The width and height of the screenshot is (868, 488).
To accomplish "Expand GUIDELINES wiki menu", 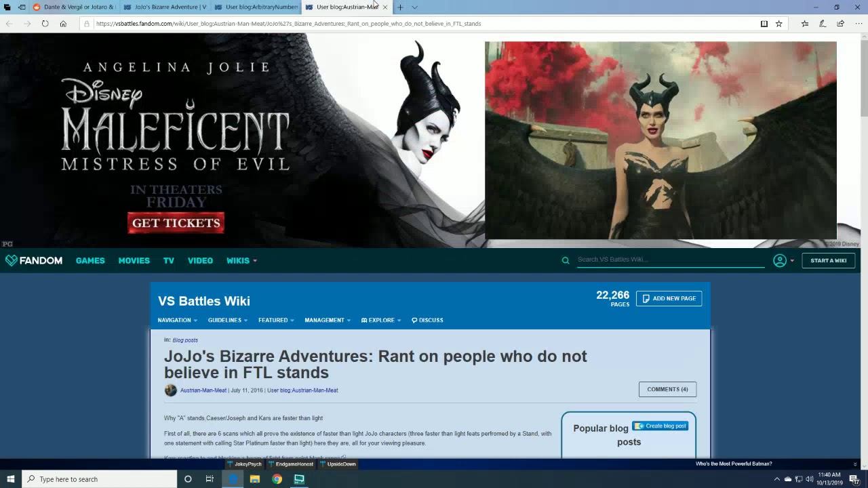I will (x=228, y=320).
